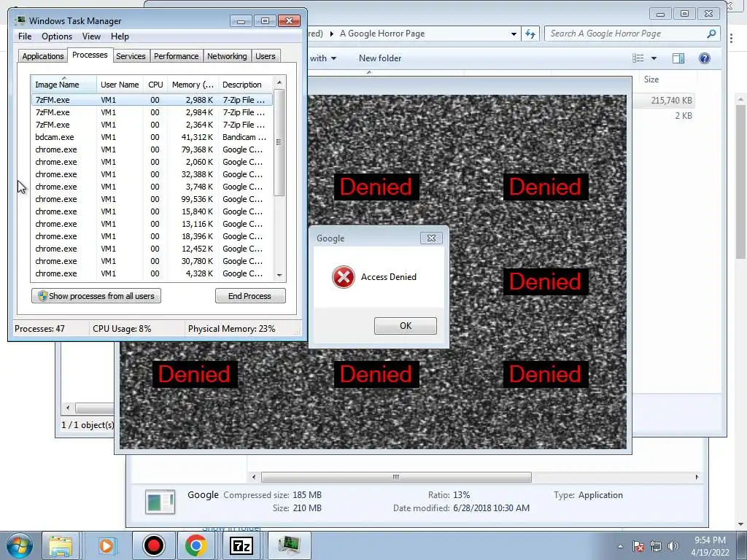This screenshot has width=747, height=560.
Task: Open Task Manager Help menu
Action: [120, 36]
